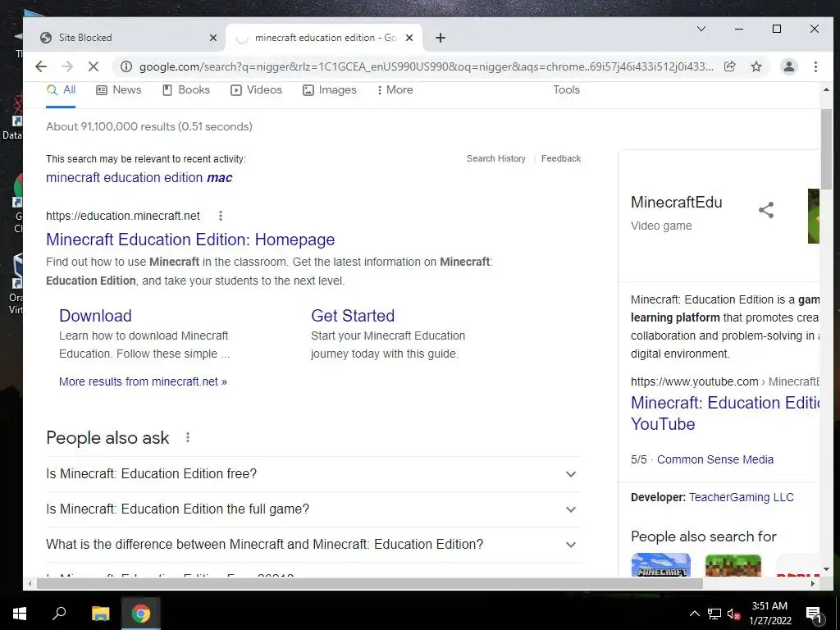Click the horizontal scrollbar thumb
The height and width of the screenshot is (630, 840).
tap(369, 583)
